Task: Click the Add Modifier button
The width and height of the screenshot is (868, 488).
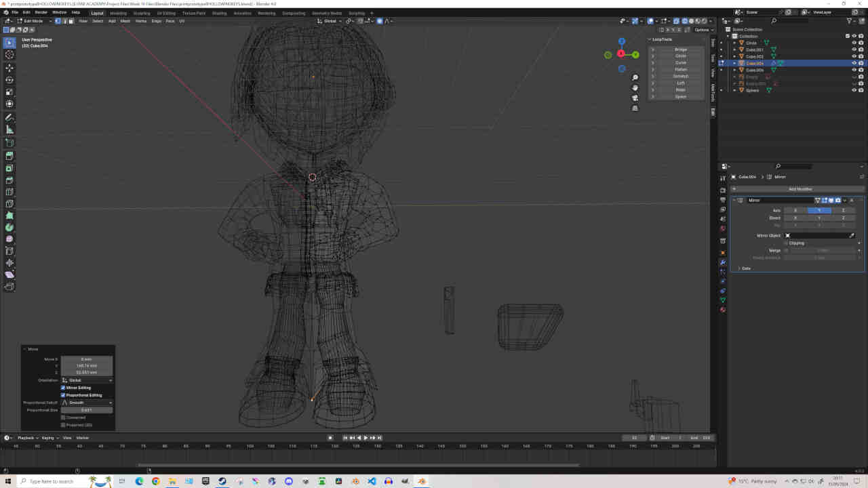Action: point(800,189)
